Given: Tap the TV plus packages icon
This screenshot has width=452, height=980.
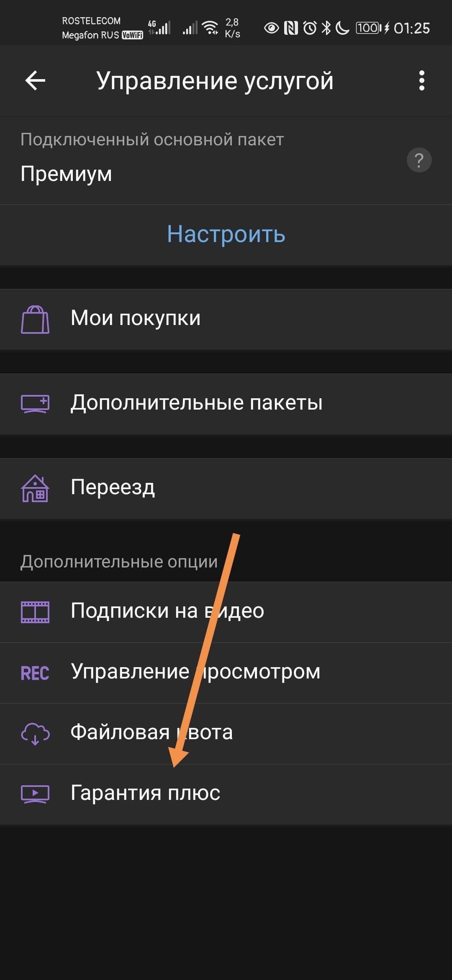Looking at the screenshot, I should (x=35, y=404).
